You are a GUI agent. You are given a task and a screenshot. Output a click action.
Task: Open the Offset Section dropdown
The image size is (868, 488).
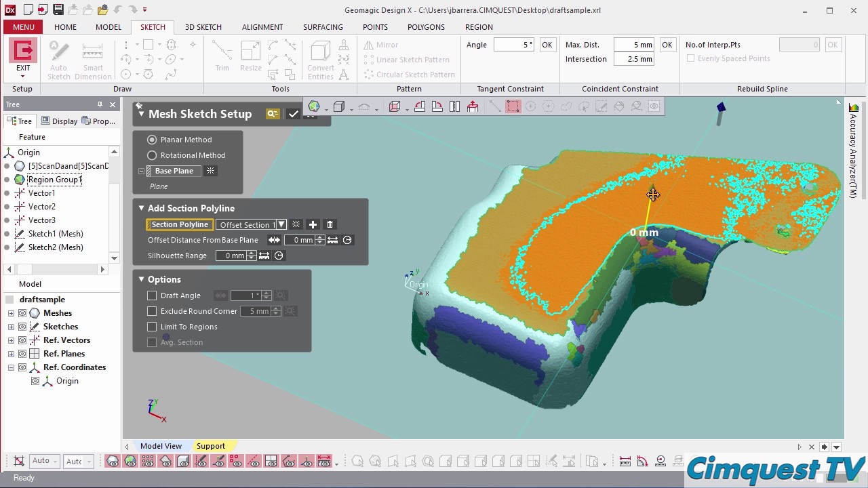click(x=281, y=224)
